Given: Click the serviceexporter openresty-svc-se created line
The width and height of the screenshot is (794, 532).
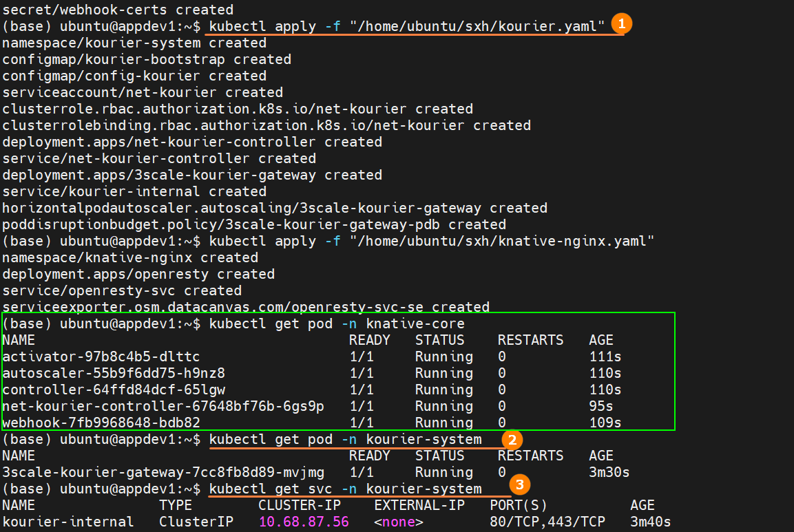Looking at the screenshot, I should tap(246, 307).
